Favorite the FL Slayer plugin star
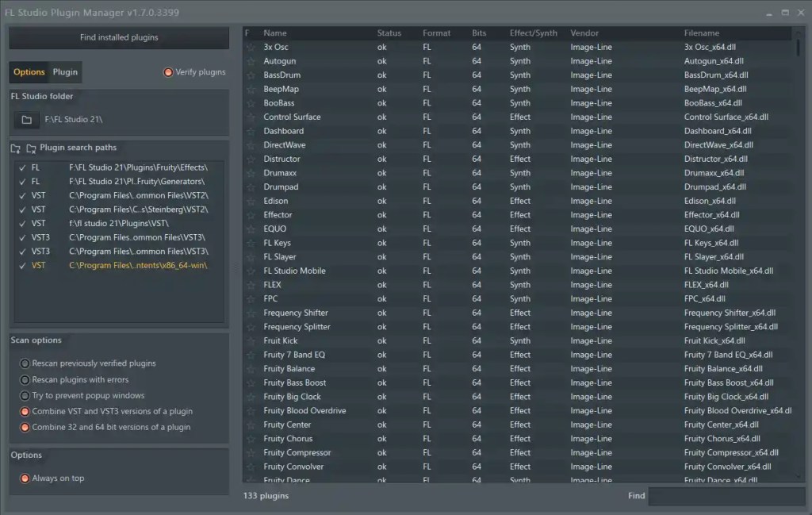 pos(251,257)
